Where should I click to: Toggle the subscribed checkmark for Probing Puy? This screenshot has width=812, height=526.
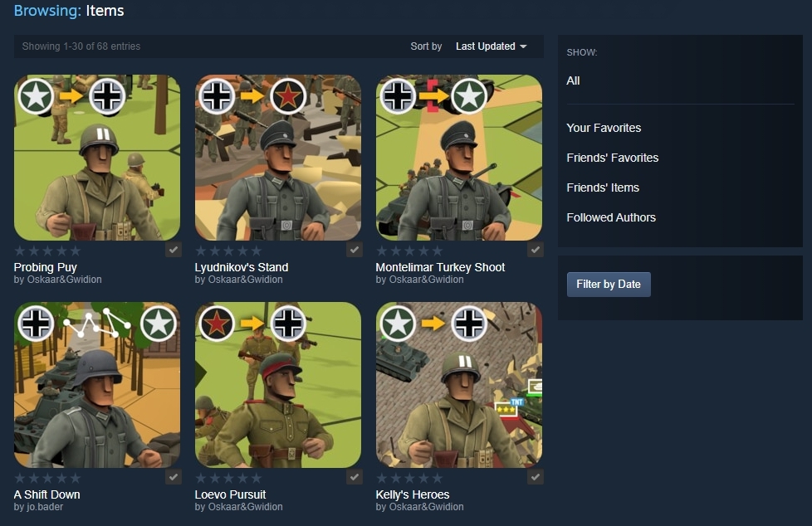[174, 250]
